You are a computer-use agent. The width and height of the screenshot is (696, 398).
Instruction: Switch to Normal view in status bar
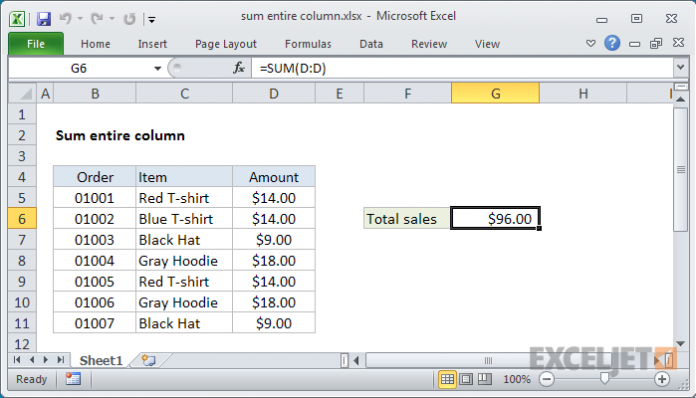(447, 379)
